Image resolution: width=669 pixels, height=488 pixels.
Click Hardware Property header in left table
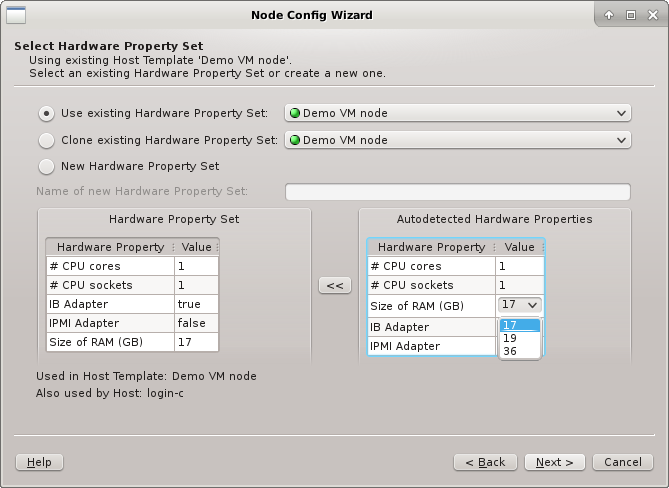pos(110,247)
